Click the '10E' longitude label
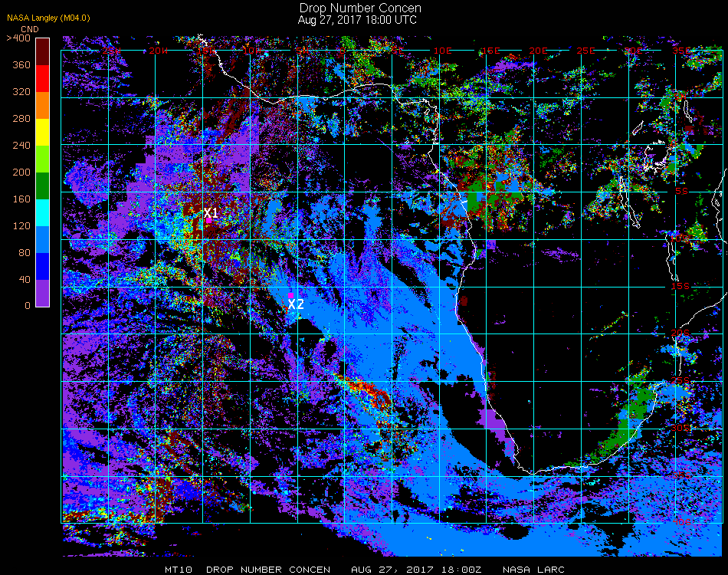 coord(442,51)
